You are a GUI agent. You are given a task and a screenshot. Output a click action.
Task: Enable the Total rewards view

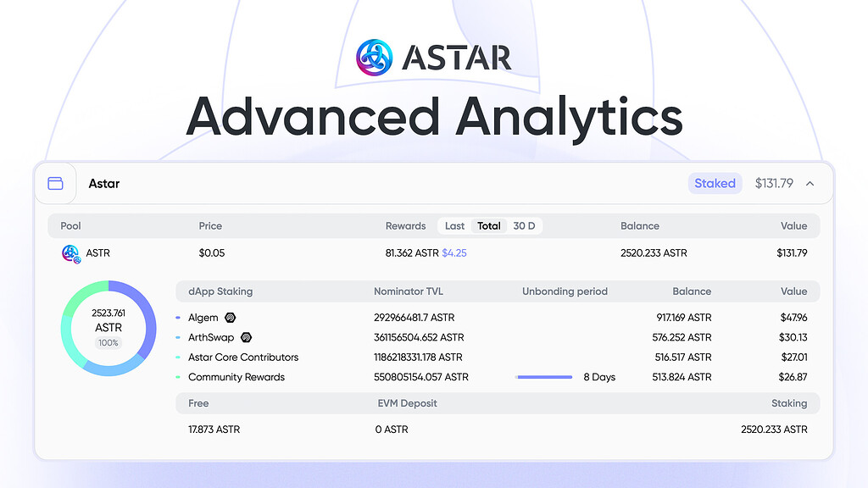pos(488,225)
